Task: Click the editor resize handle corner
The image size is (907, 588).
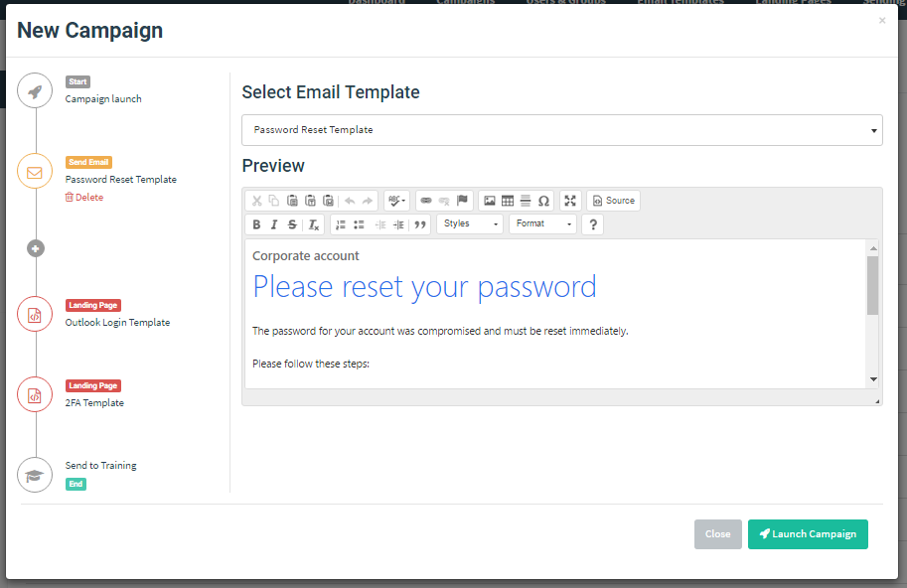Action: pyautogui.click(x=877, y=400)
